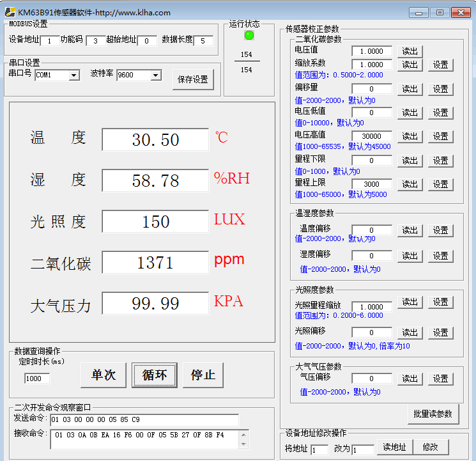Click the 发送命令 text field
The width and height of the screenshot is (476, 461).
pos(144,420)
